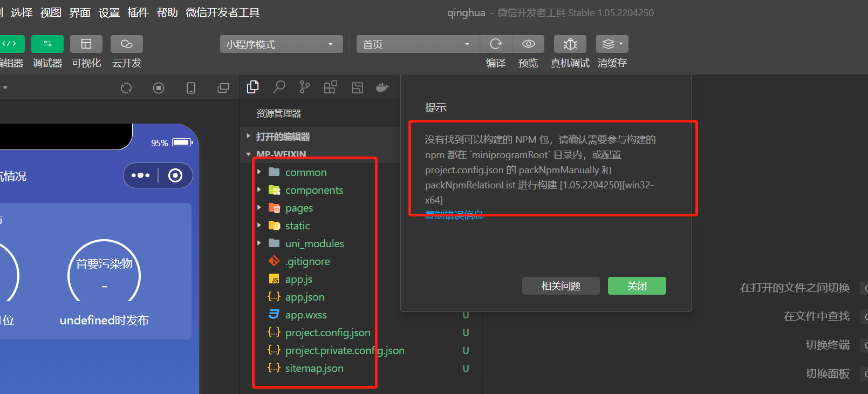Click the 切换终端 shortcut hint
This screenshot has height=394, width=868.
pos(828,345)
